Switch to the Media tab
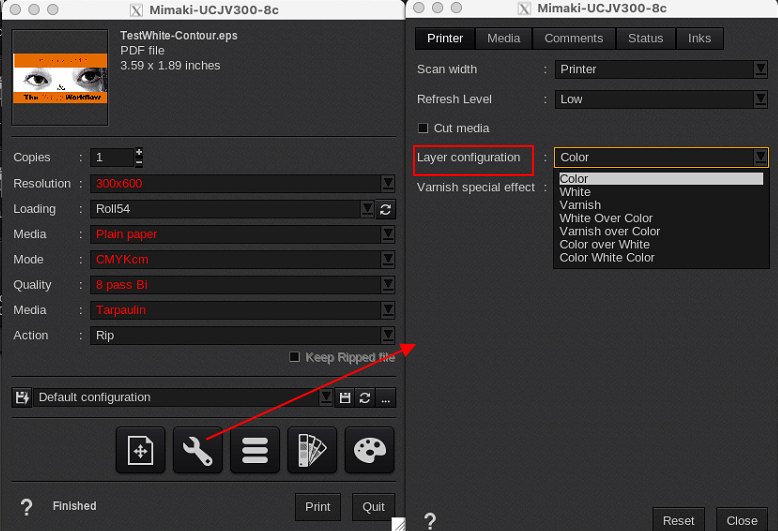 coord(504,39)
